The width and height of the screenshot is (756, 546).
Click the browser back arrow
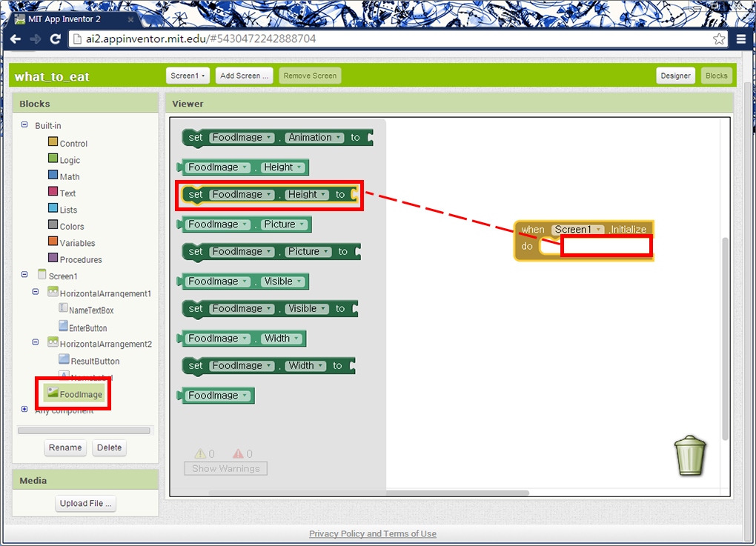pos(16,39)
